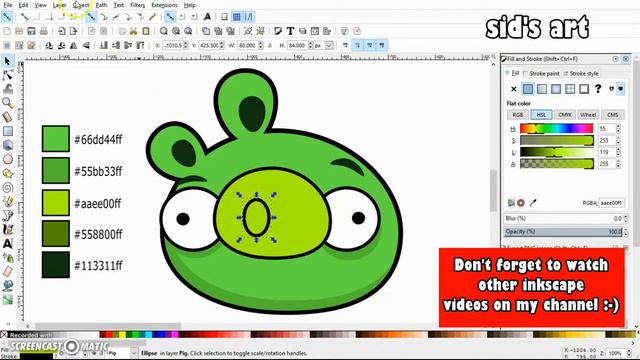Switch to CMYK color mode
640x360 pixels.
(565, 115)
